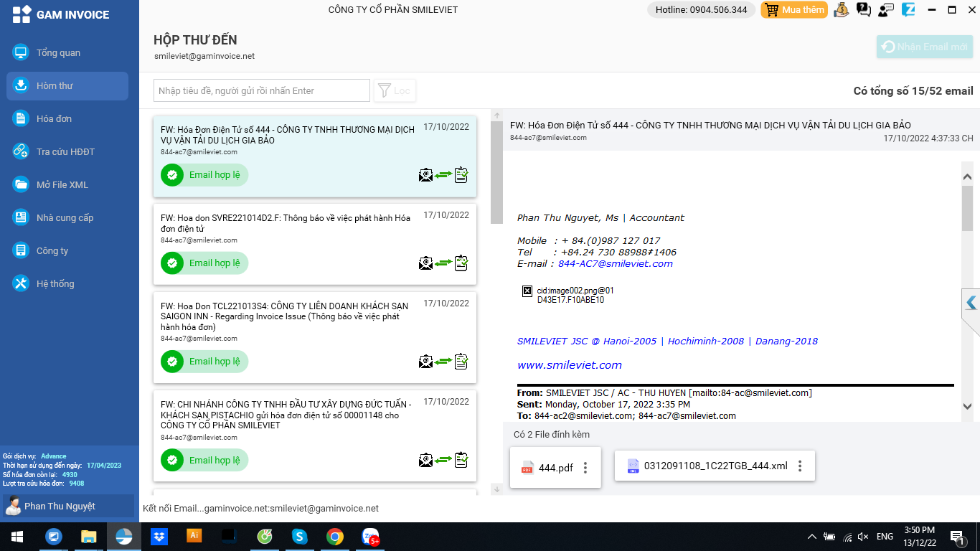Click the blue Z chat icon
980x551 pixels.
coord(909,10)
